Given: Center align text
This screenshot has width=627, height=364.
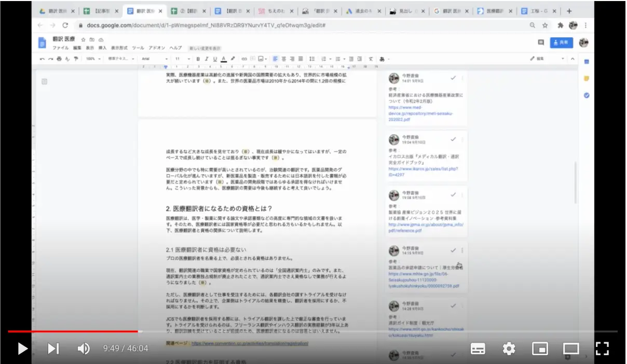Looking at the screenshot, I should pyautogui.click(x=284, y=59).
